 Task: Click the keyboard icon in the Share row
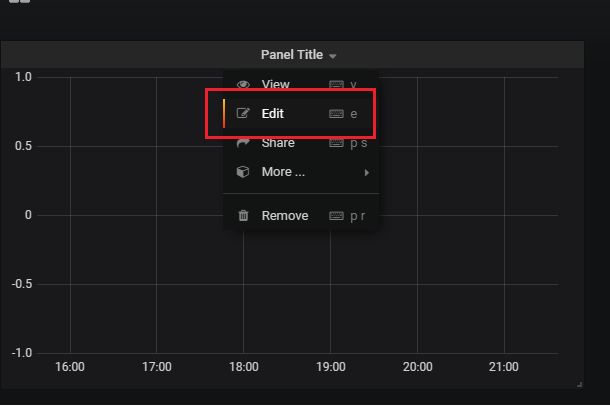pyautogui.click(x=336, y=143)
